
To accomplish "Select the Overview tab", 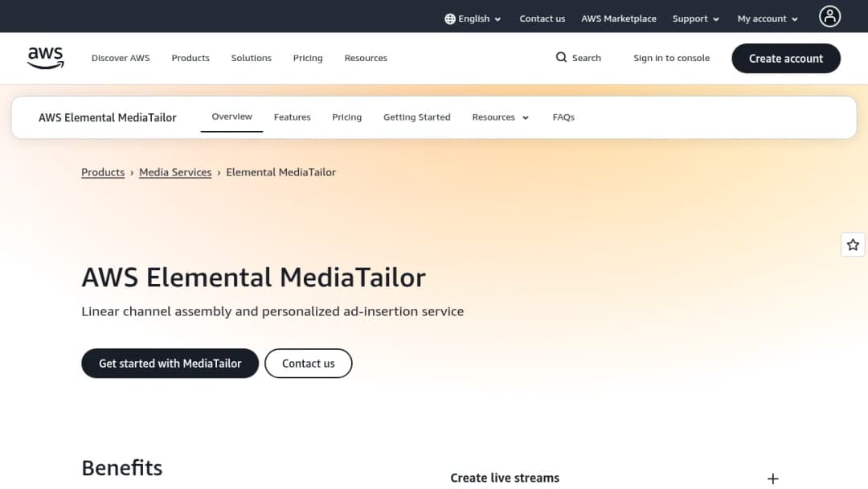I will [232, 117].
